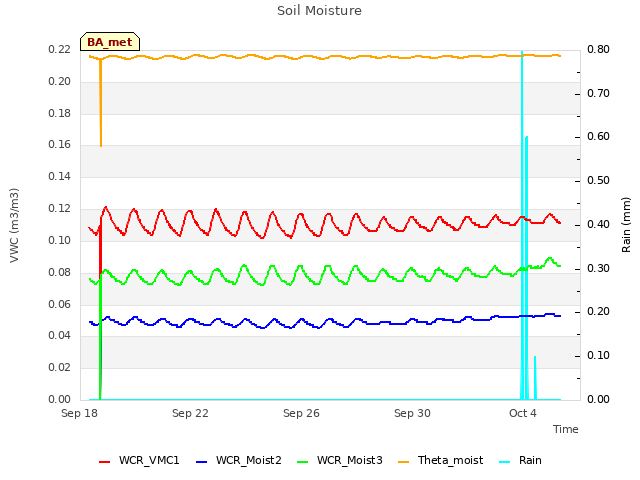
Task: Click the Soil Moisture chart title
Action: tap(319, 11)
